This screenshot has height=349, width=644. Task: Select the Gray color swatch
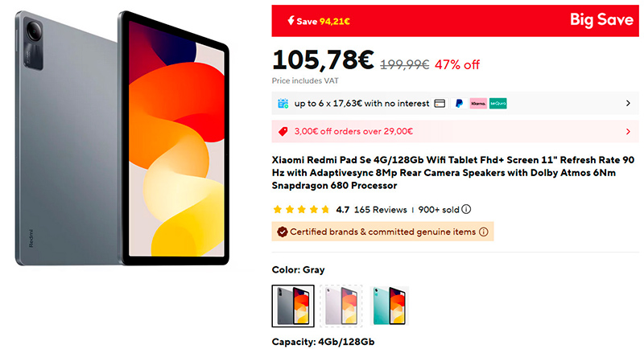(293, 306)
